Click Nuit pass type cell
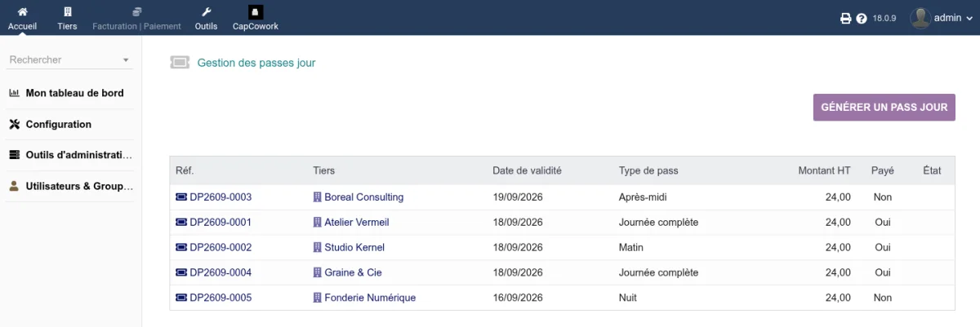The height and width of the screenshot is (327, 980). [x=628, y=298]
